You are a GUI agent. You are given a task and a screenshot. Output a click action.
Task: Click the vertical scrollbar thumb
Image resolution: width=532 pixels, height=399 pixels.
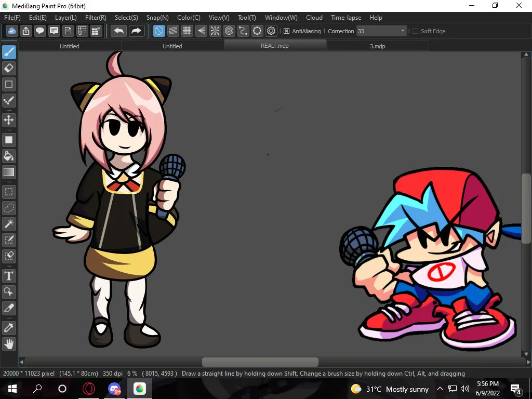tap(526, 208)
